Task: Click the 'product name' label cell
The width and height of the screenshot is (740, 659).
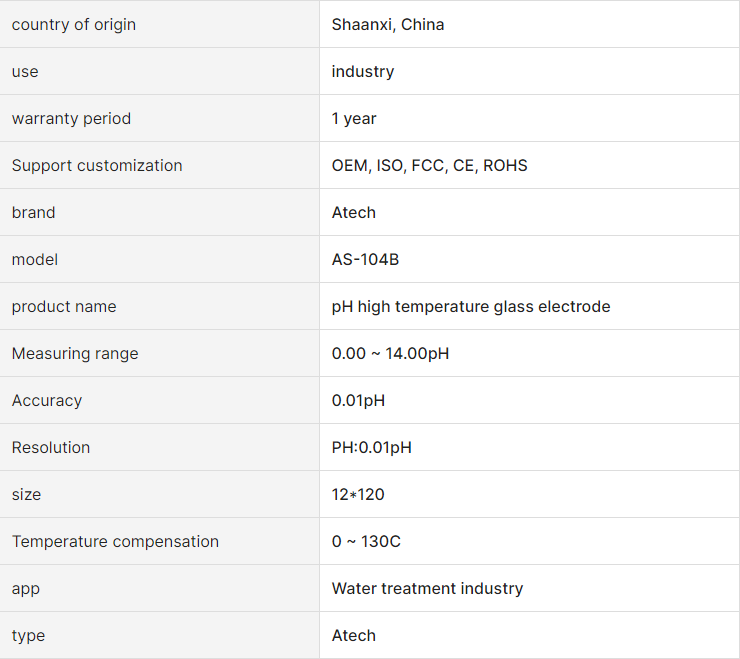Action: (160, 306)
